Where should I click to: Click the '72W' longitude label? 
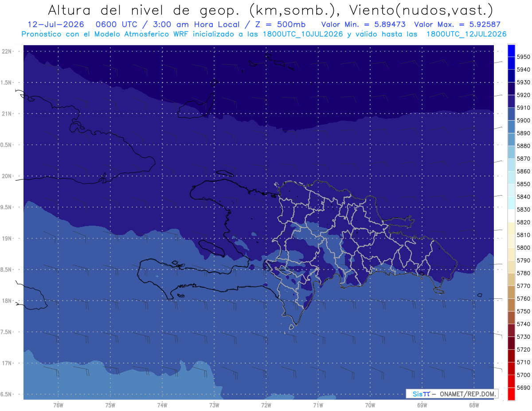click(266, 405)
